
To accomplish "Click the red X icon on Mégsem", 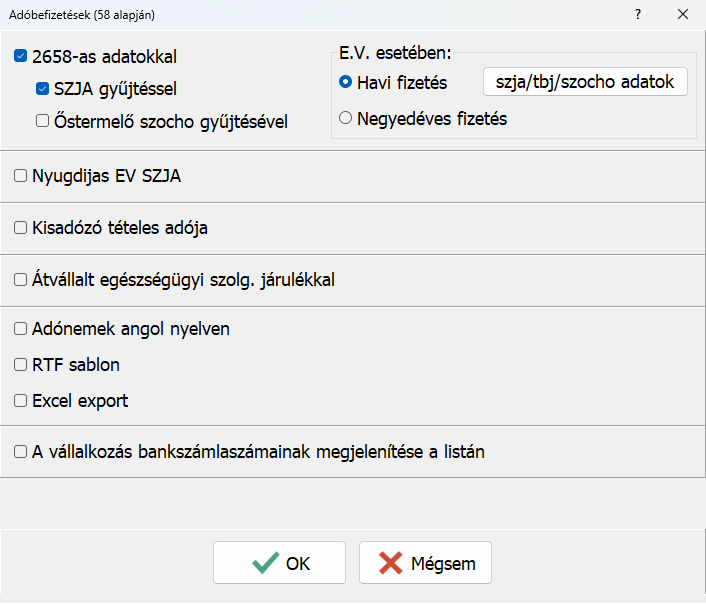I will pyautogui.click(x=391, y=563).
